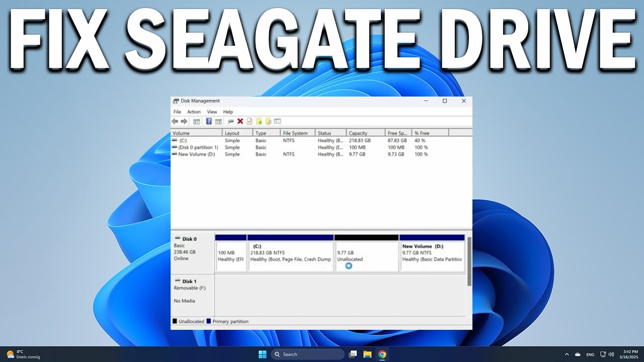The image size is (644, 362).
Task: Open network settings from the tray icon
Action: (603, 354)
